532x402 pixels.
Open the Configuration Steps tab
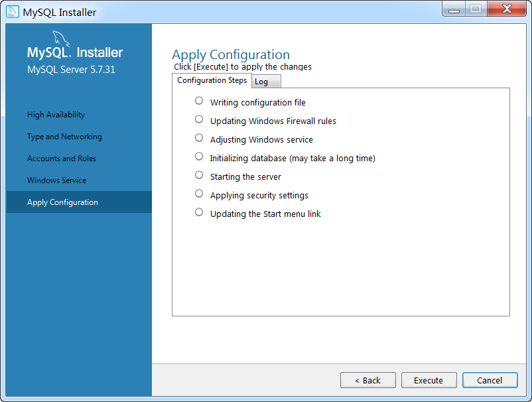pos(212,80)
